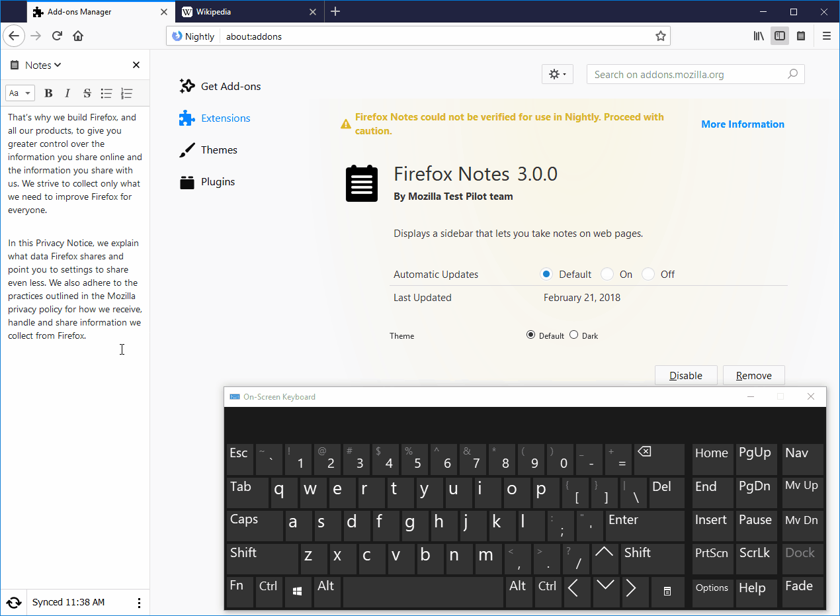Screen dimensions: 840x616
Task: Open the Library toolbar icon
Action: [x=759, y=36]
